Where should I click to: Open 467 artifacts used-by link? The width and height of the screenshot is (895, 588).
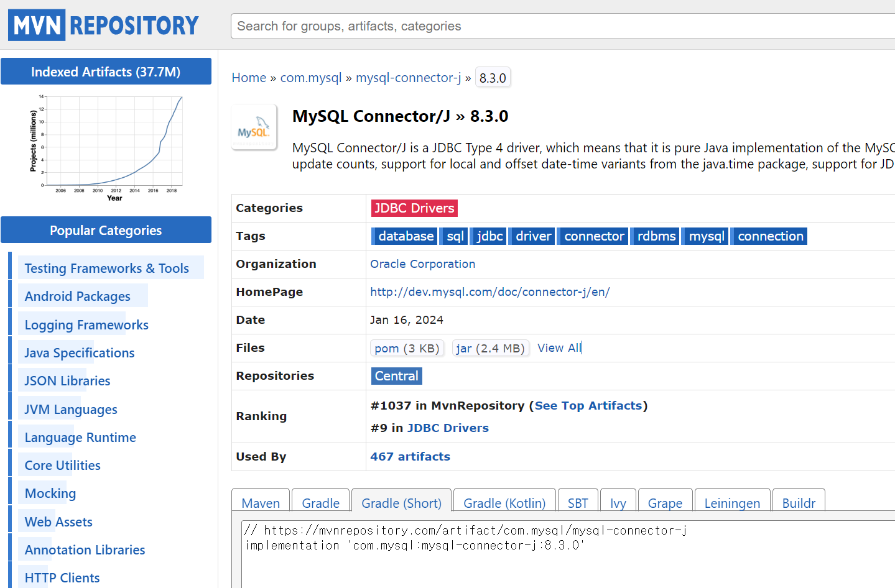click(x=410, y=457)
